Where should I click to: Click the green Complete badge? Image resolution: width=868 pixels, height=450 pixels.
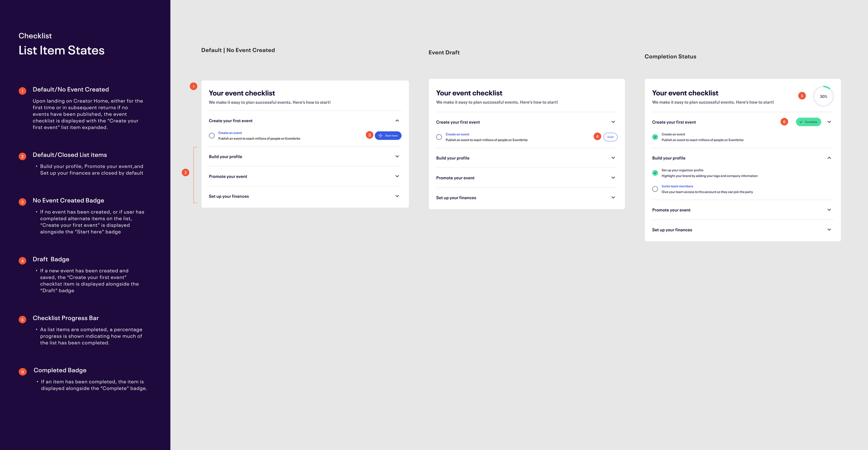pos(808,122)
